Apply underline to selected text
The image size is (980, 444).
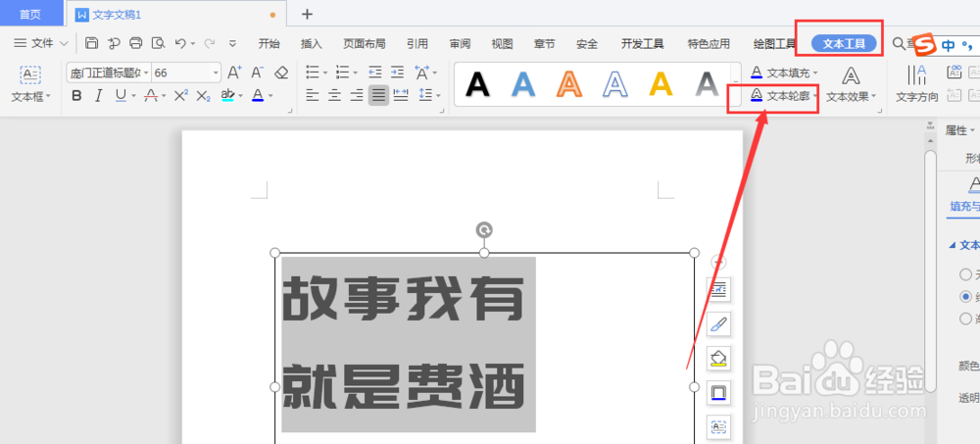(120, 96)
